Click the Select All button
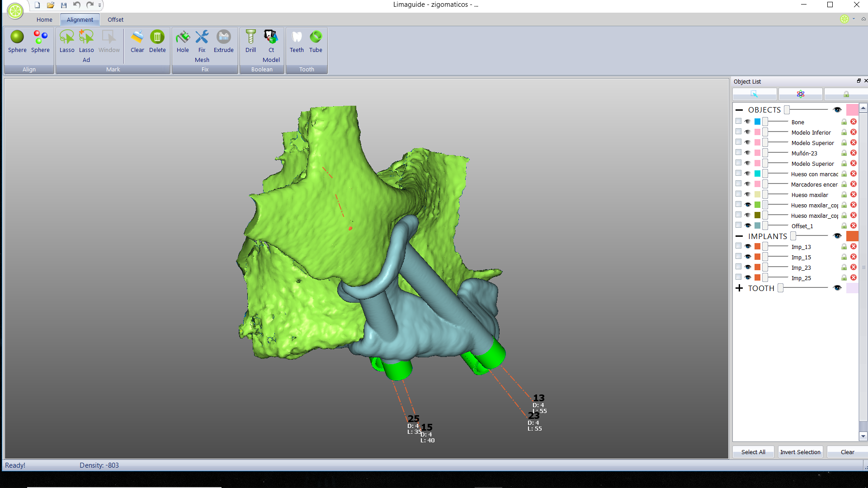Viewport: 868px width, 488px height. click(x=753, y=452)
